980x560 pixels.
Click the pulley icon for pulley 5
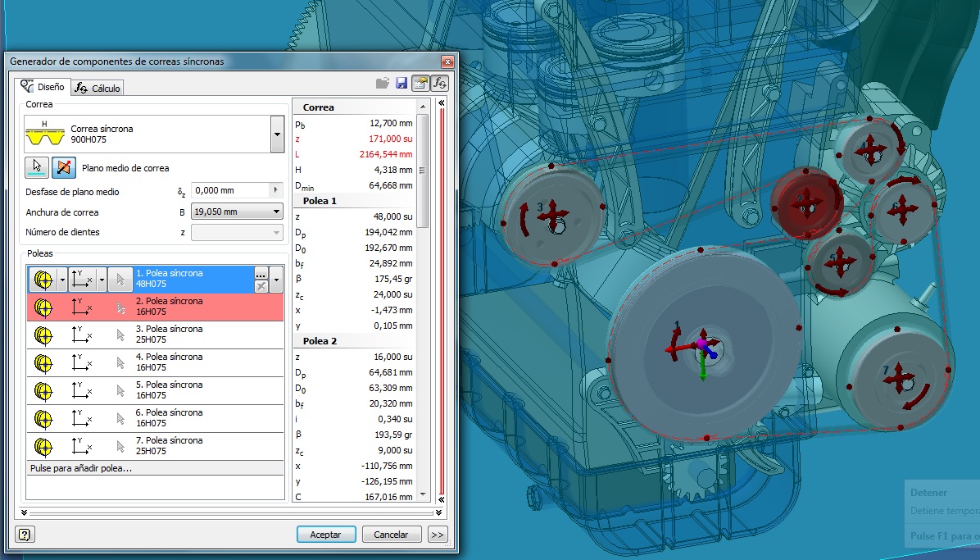point(43,391)
